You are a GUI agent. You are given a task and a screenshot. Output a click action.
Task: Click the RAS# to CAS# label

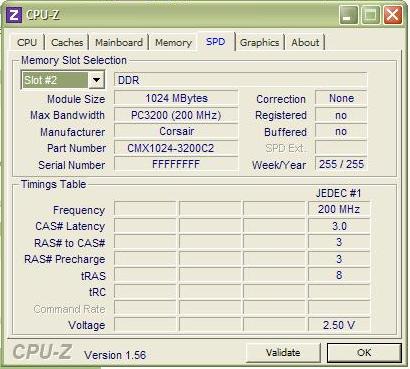69,243
